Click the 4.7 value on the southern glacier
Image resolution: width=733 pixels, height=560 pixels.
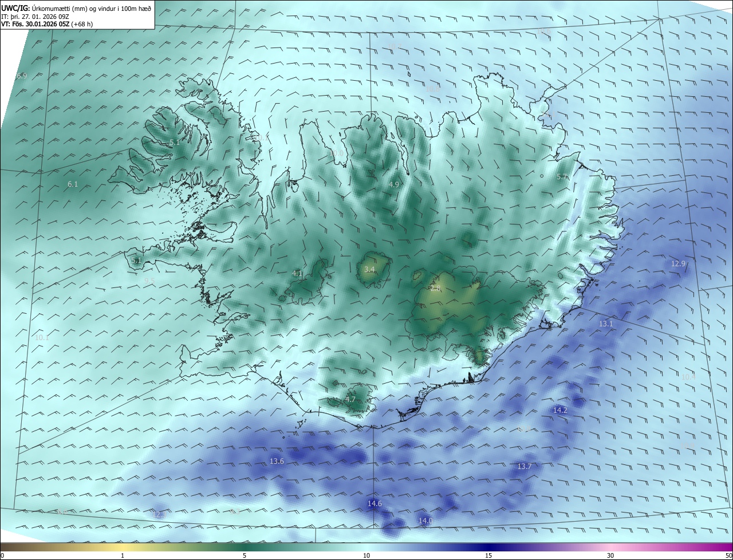(x=350, y=399)
